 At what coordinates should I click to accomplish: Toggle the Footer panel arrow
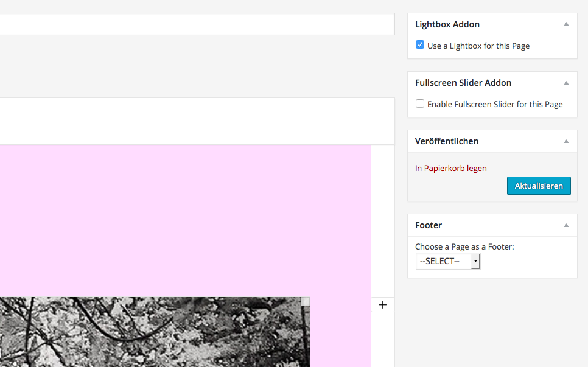[x=566, y=225]
